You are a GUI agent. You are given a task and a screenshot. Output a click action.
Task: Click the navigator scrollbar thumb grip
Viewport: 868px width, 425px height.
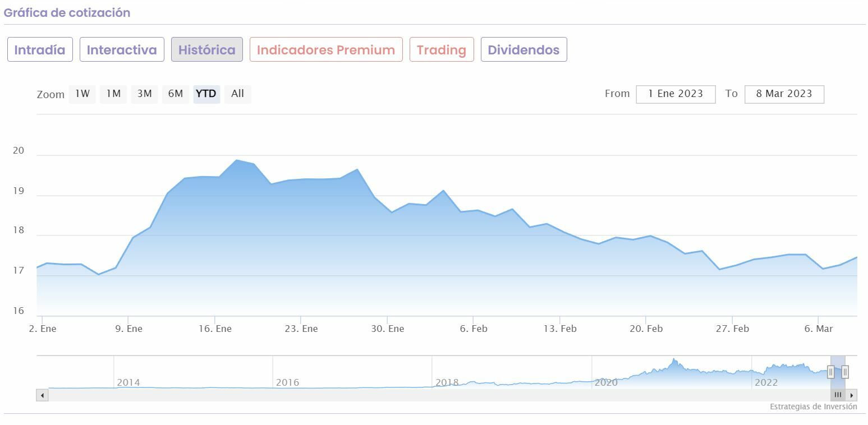[838, 395]
